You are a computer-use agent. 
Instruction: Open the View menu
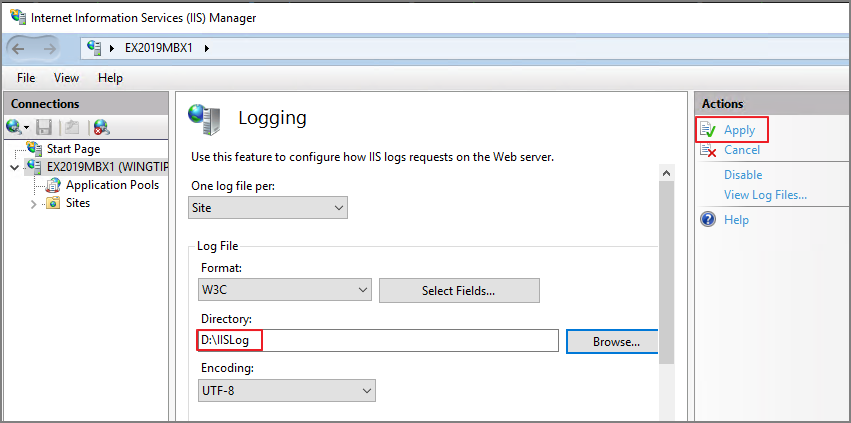(x=66, y=78)
